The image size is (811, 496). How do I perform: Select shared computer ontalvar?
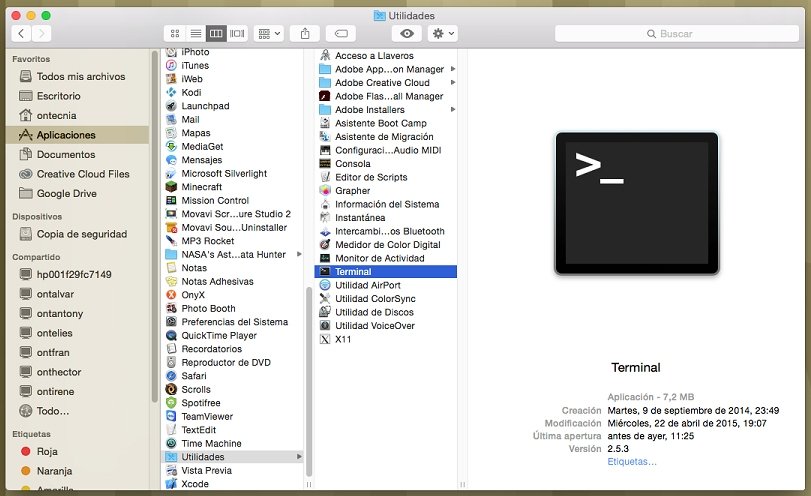[x=78, y=294]
